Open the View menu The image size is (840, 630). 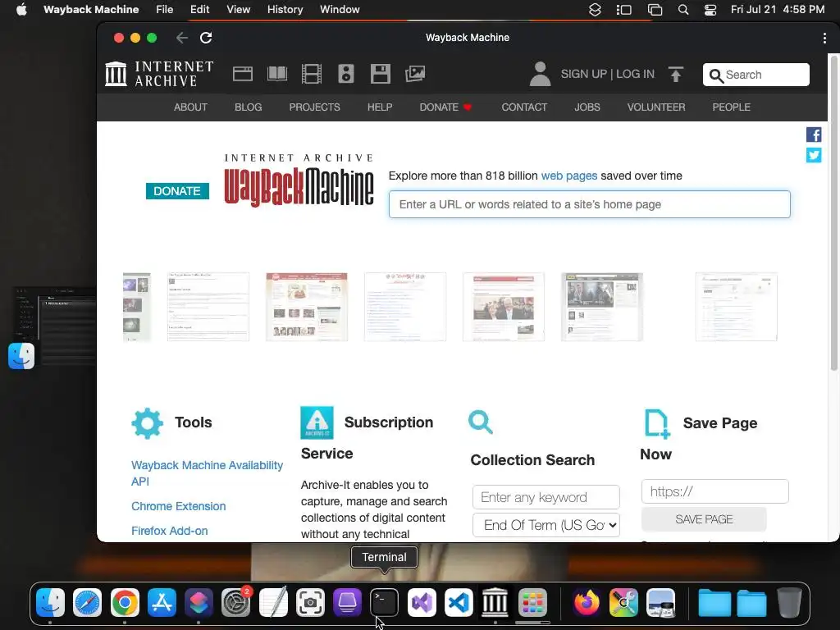tap(239, 10)
